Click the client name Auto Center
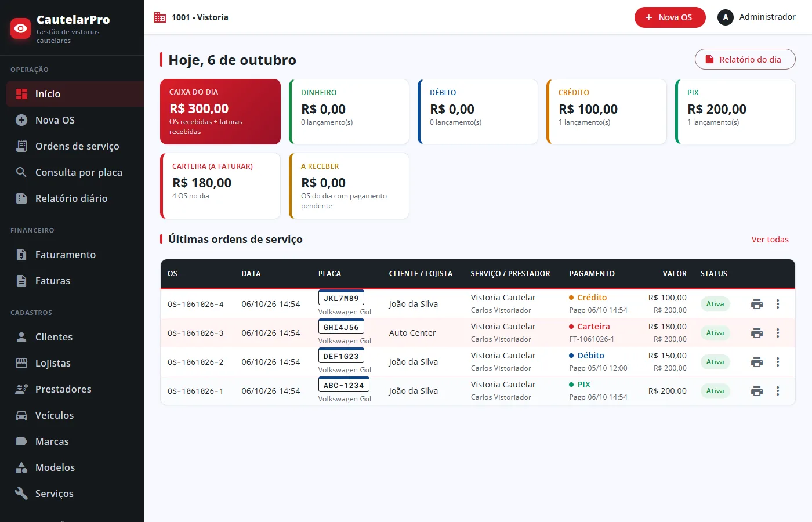 [412, 333]
